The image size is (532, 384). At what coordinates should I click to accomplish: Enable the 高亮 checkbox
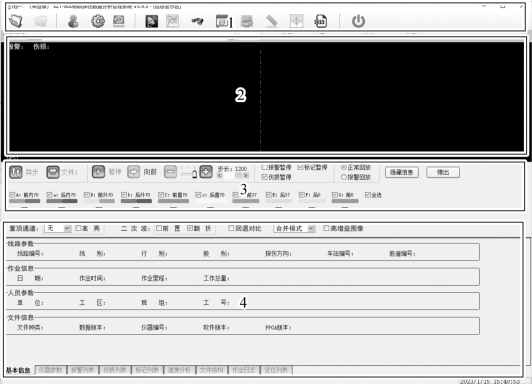click(78, 228)
